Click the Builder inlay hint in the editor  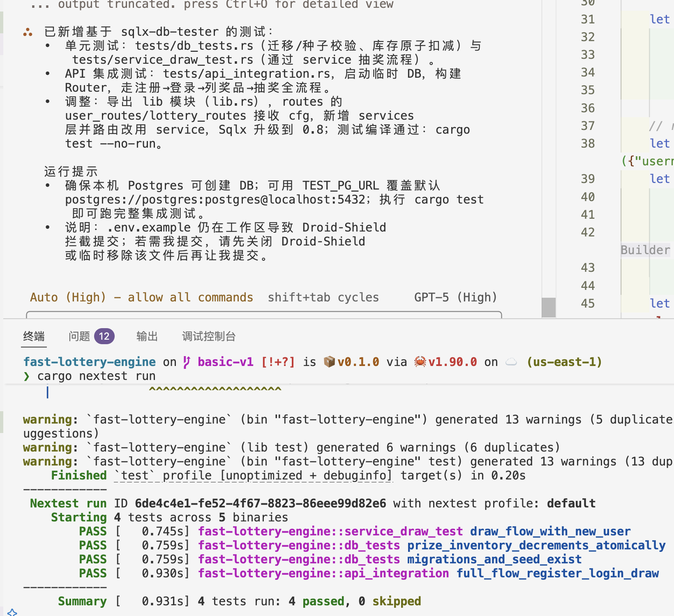[x=645, y=250]
